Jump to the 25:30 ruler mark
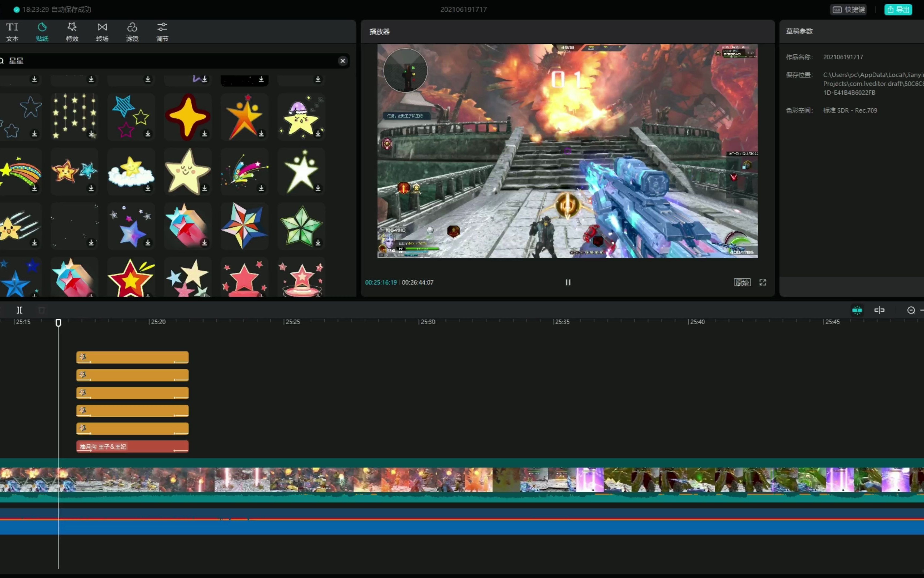Screen dimensions: 924x578 tap(427, 322)
